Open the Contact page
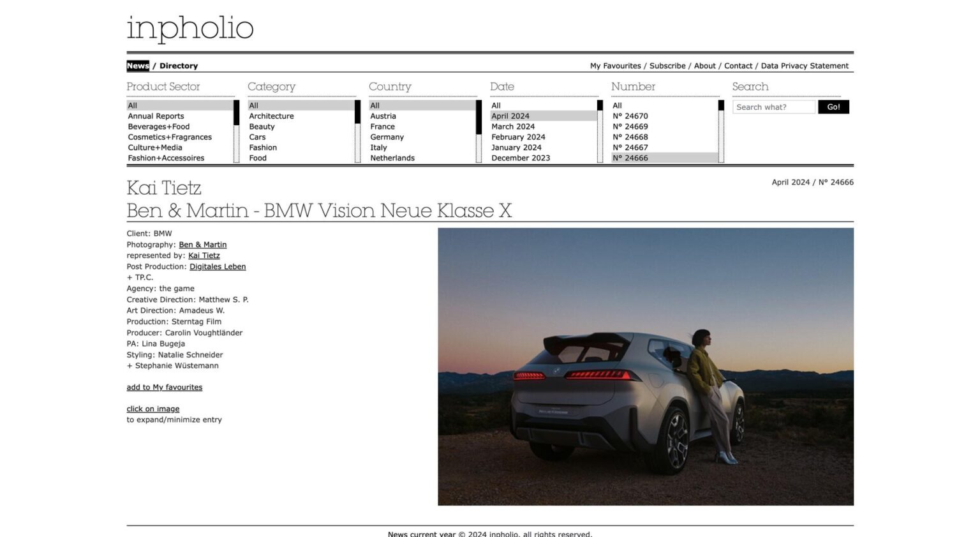The image size is (980, 537). (738, 66)
